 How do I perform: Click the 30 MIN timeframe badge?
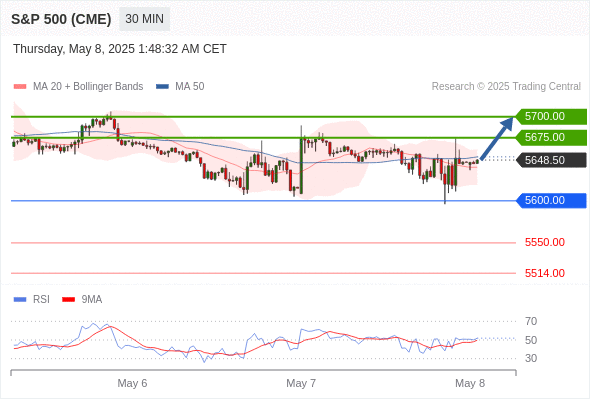pyautogui.click(x=144, y=19)
